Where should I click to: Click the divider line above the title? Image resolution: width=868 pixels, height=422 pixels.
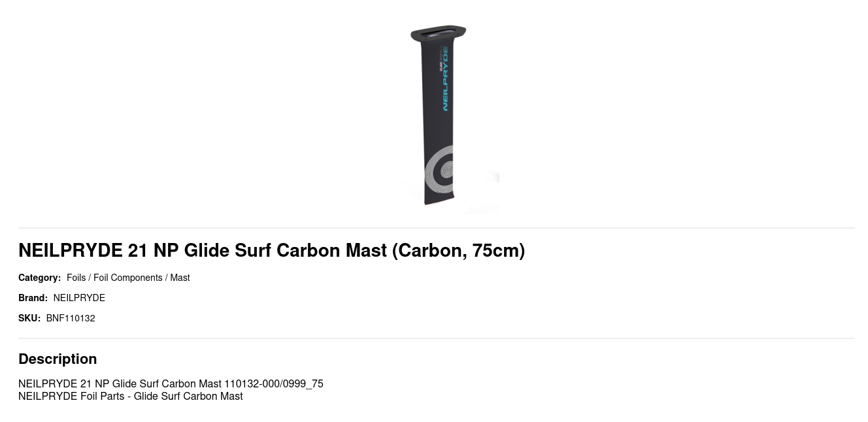(x=436, y=228)
